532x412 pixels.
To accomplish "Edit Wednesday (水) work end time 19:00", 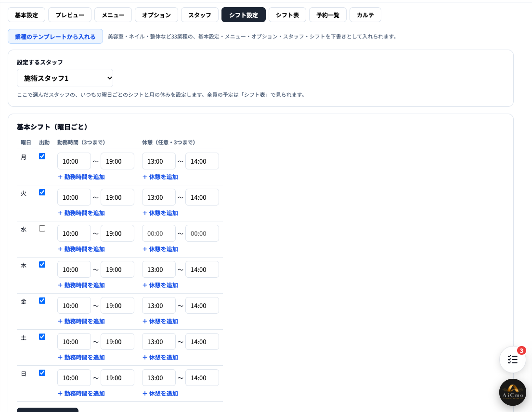I will click(117, 233).
